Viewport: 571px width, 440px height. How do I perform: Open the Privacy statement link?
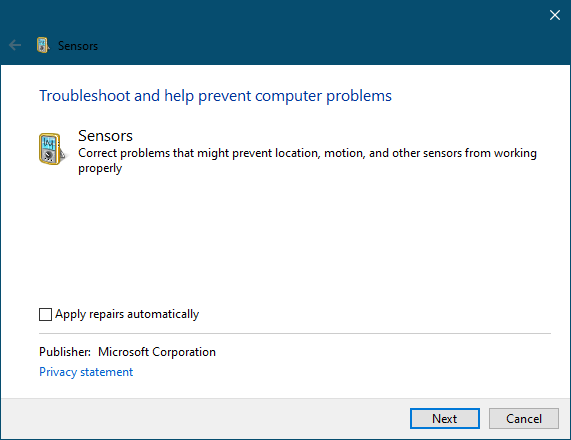[86, 372]
